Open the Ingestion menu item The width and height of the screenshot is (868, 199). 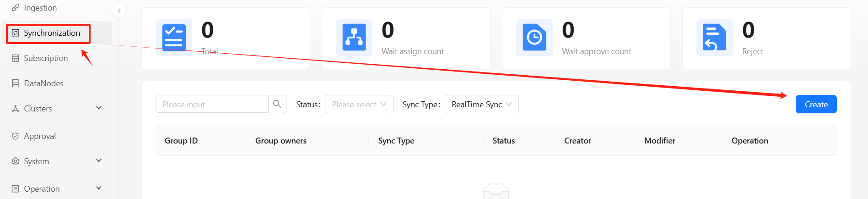40,8
